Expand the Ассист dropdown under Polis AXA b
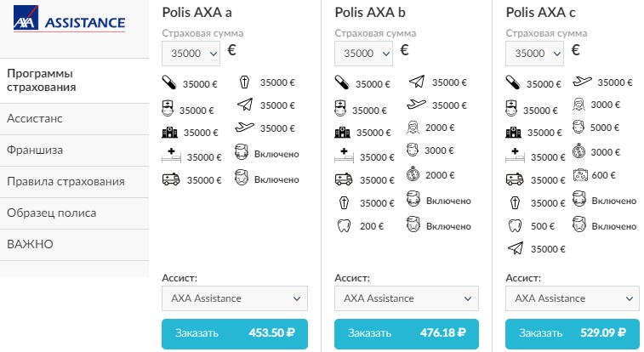The image size is (644, 352). 407,298
